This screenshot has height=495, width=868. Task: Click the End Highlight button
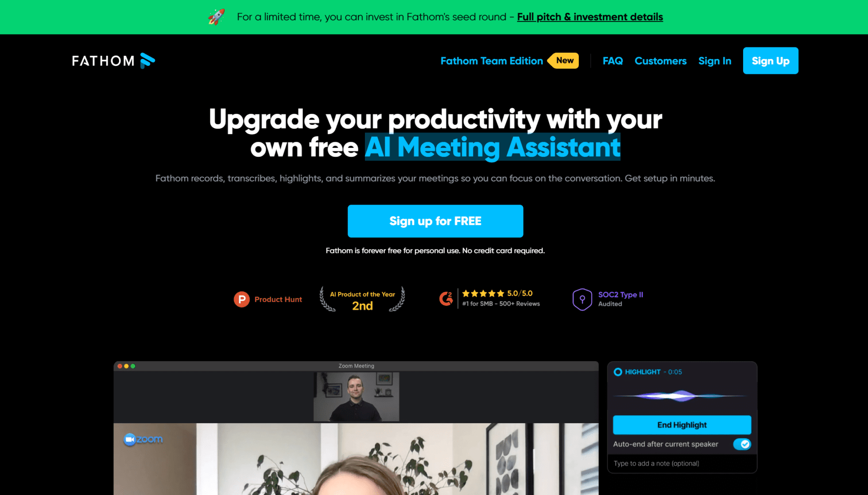682,425
